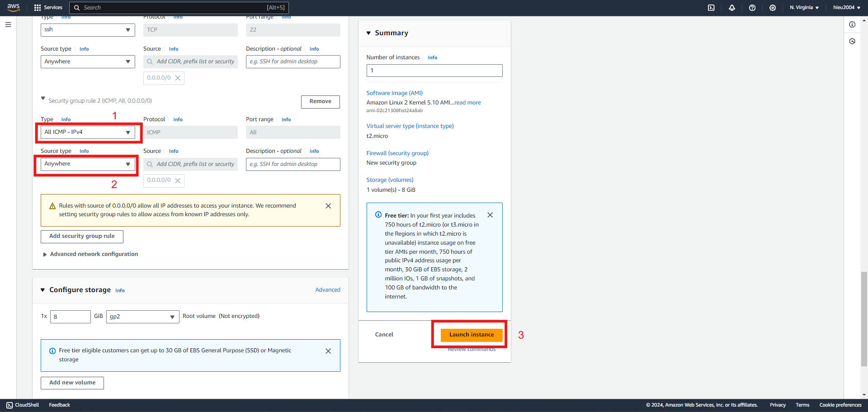Screen dimensions: 868x412
Task: Launch CloudShell from top bar icon
Action: tap(711, 8)
